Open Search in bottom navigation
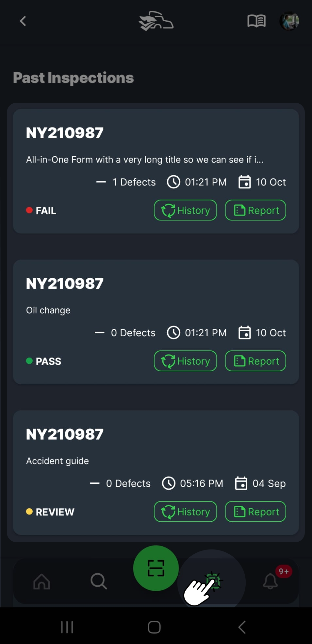 (98, 581)
